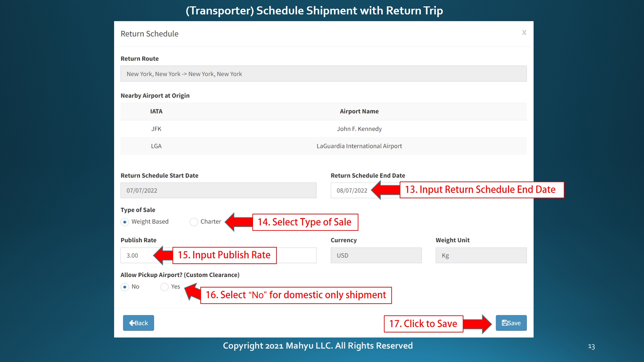The image size is (644, 362).
Task: Click the Return Schedule Start Date field
Action: click(x=218, y=190)
